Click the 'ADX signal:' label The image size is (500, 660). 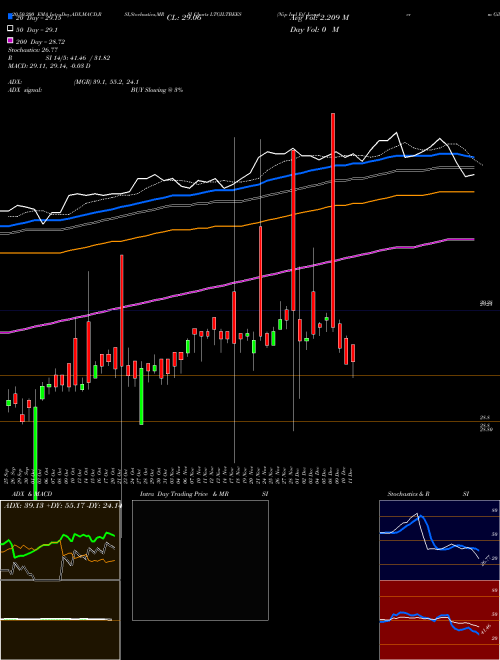click(25, 90)
